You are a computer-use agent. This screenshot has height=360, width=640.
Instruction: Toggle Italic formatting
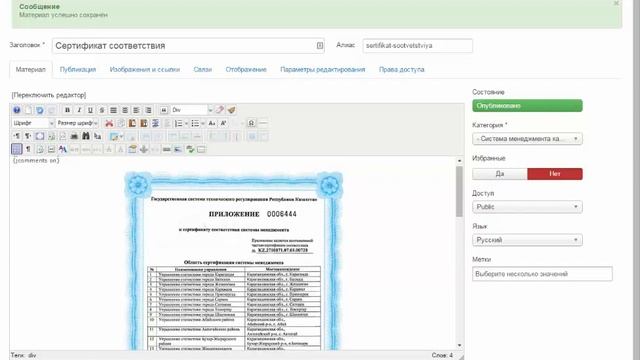point(79,110)
